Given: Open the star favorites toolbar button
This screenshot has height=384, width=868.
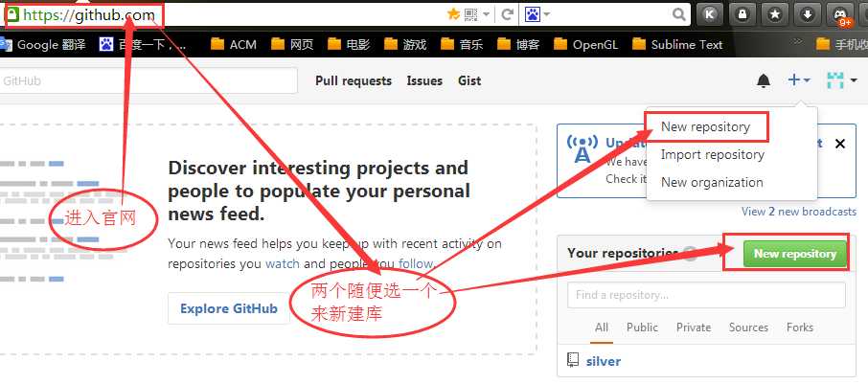Looking at the screenshot, I should 774,15.
